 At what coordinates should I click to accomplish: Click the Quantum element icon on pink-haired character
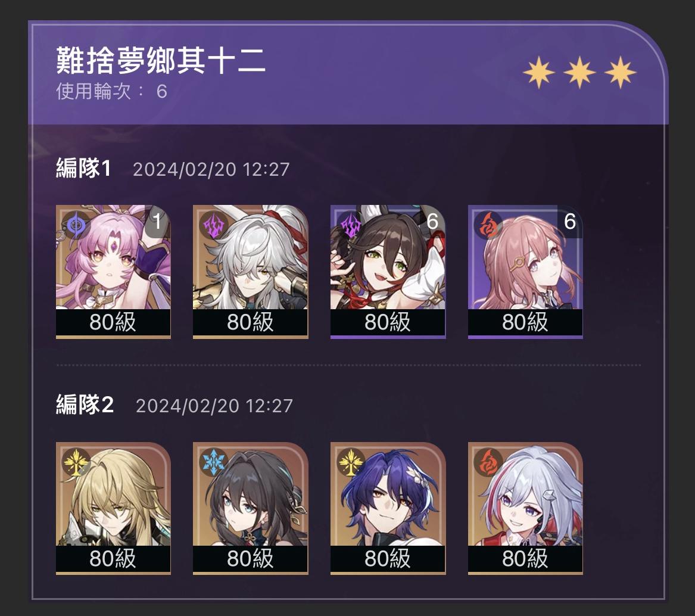(x=75, y=225)
